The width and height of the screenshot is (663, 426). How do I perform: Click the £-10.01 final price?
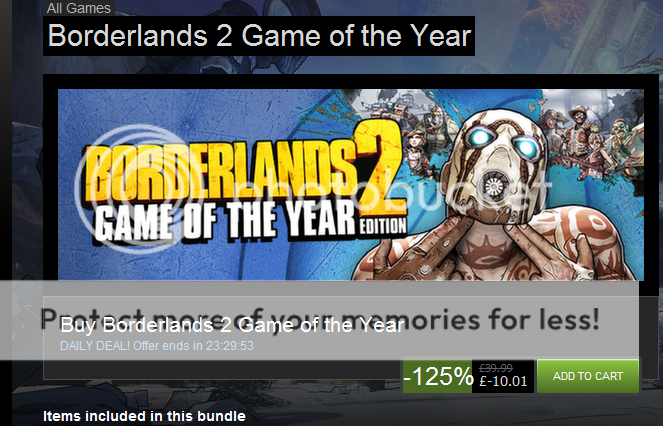pyautogui.click(x=503, y=381)
